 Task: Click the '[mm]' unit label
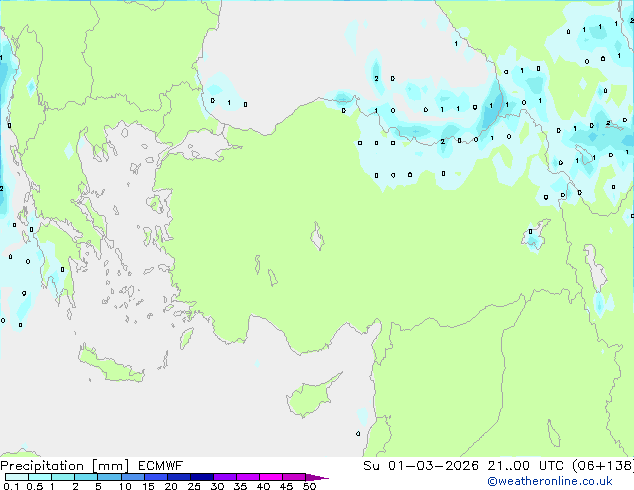(x=111, y=466)
